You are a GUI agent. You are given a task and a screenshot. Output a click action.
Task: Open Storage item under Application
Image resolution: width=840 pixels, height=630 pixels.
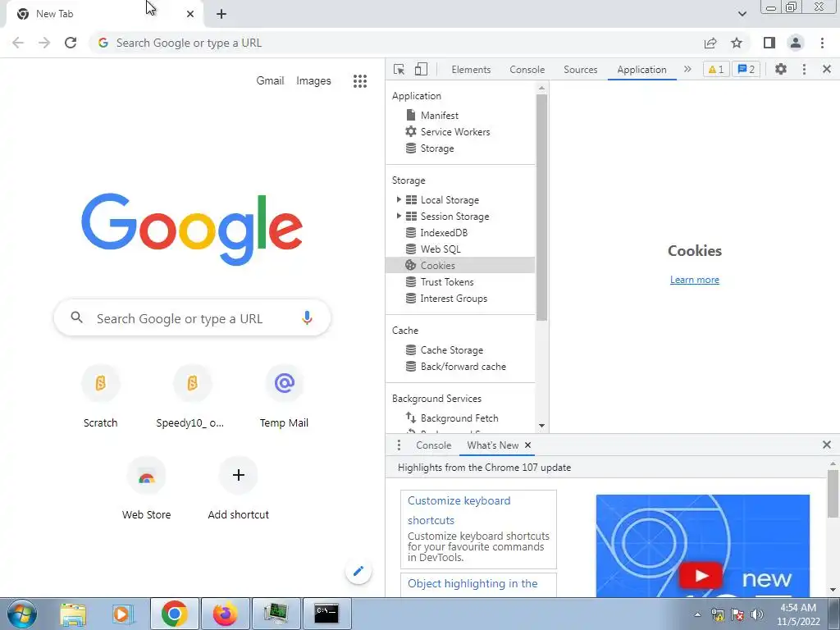tap(437, 148)
